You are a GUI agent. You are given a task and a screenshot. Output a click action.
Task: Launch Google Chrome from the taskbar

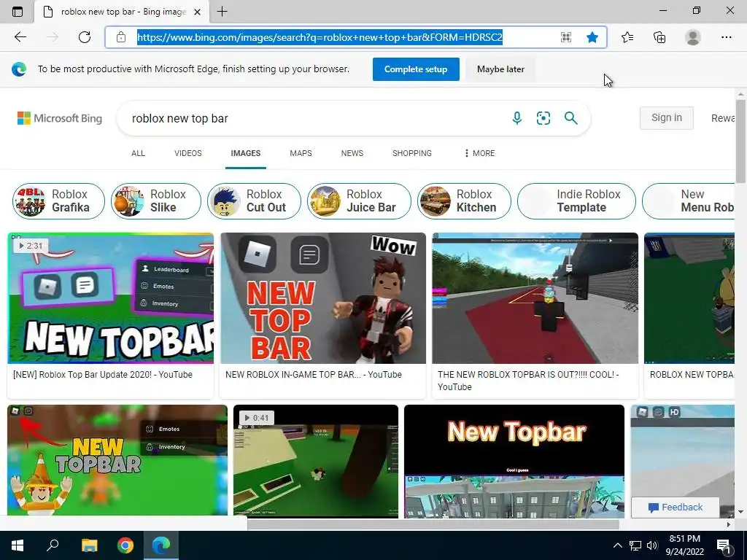125,545
